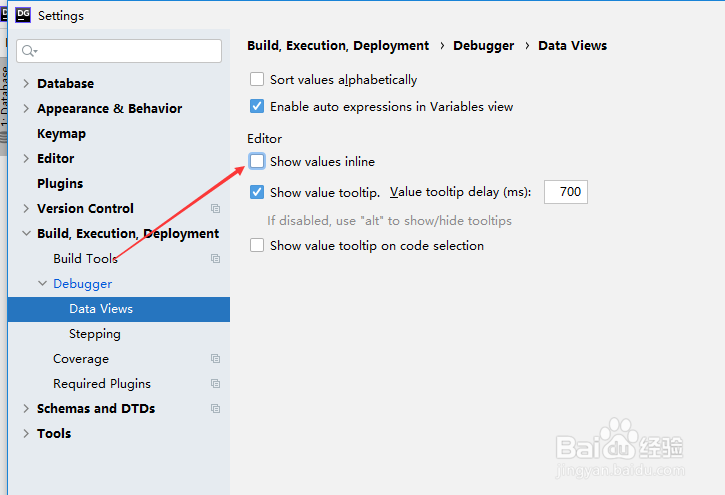Screen dimensions: 725x495
Task: Enable Sort values alphabetically checkbox
Action: [x=257, y=79]
